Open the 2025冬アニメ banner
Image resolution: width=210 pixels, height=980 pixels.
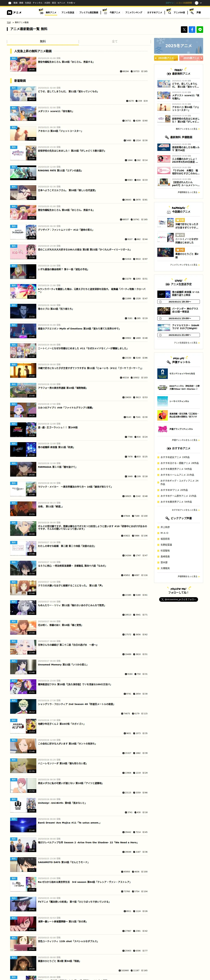point(178,46)
